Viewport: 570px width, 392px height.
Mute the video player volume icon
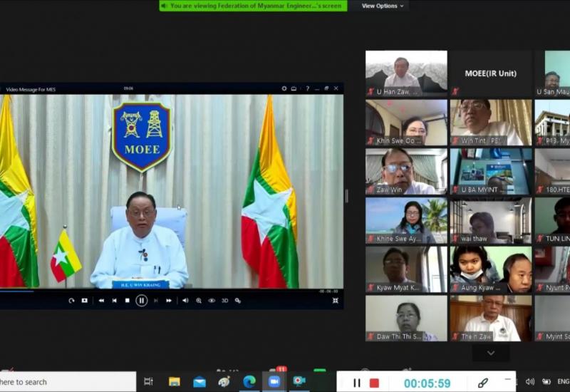click(185, 301)
